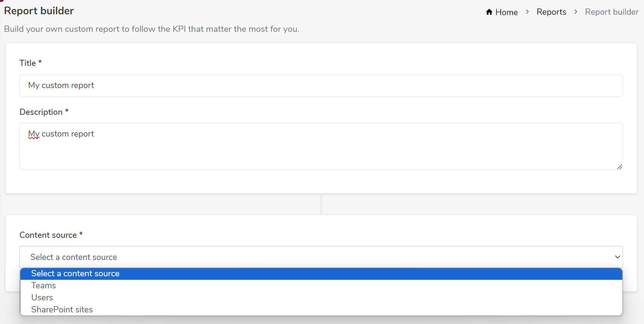This screenshot has height=324, width=644.
Task: Click the Description field label
Action: pyautogui.click(x=44, y=112)
